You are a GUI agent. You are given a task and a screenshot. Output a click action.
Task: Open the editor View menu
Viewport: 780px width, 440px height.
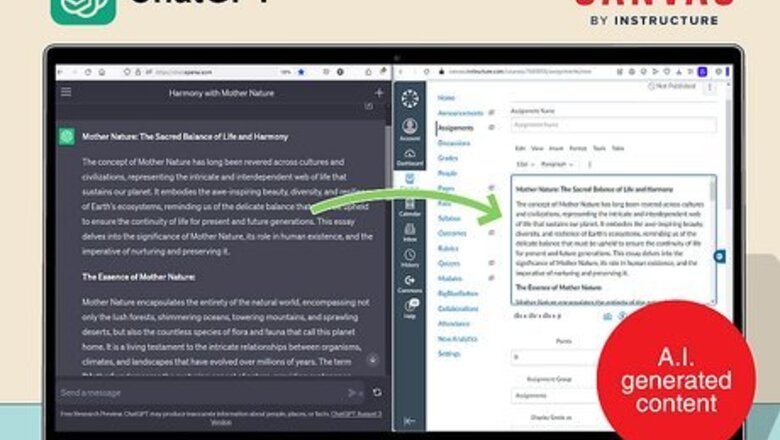(537, 148)
